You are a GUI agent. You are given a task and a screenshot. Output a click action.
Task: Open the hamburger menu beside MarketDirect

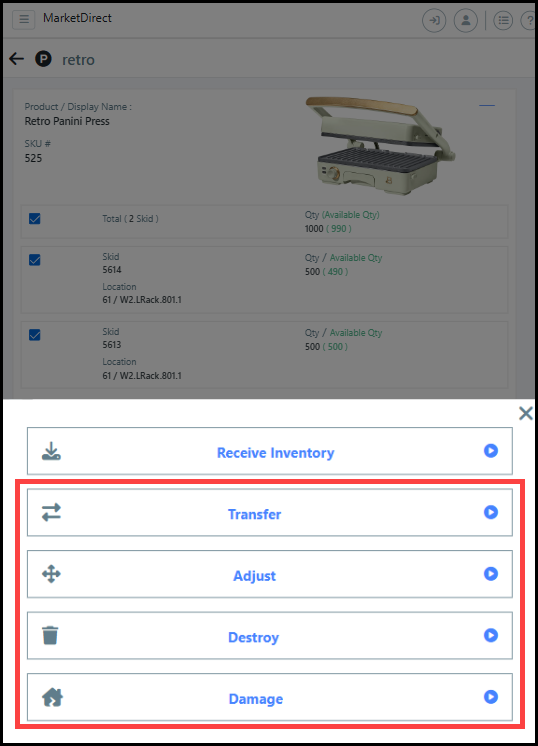[x=23, y=20]
